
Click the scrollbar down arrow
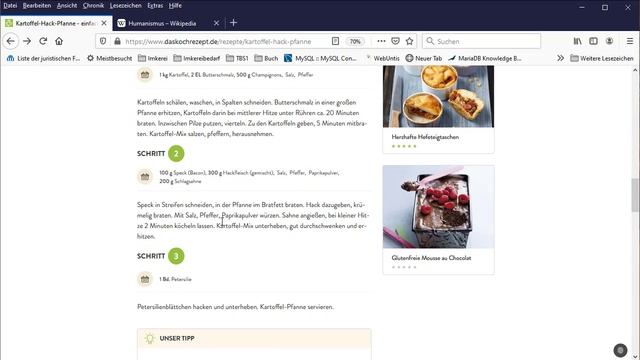click(635, 356)
